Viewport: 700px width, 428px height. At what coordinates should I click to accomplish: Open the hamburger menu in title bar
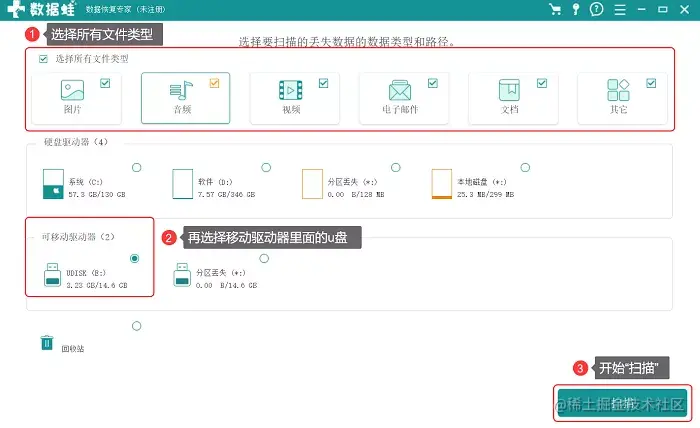(620, 10)
